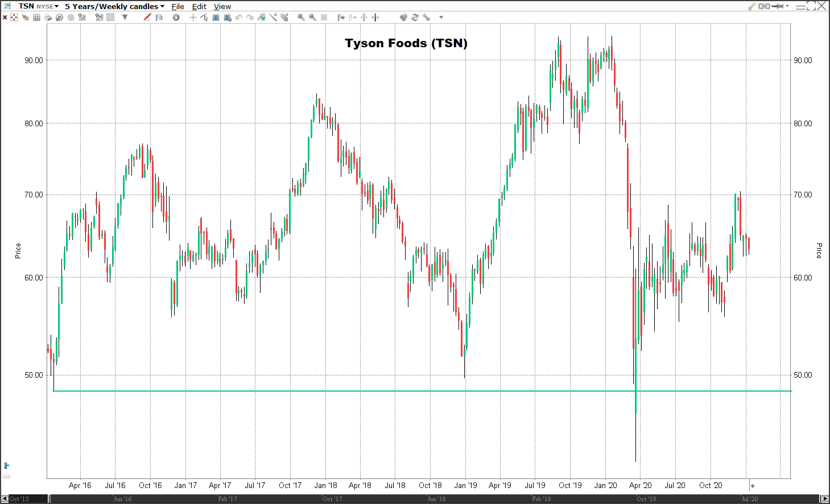Click the down triangle in the toolbar

(x=125, y=17)
